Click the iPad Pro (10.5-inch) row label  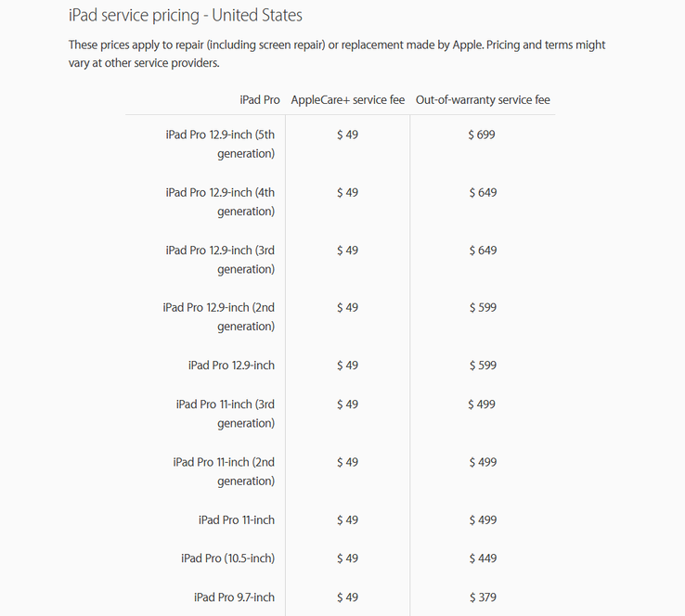pyautogui.click(x=227, y=558)
